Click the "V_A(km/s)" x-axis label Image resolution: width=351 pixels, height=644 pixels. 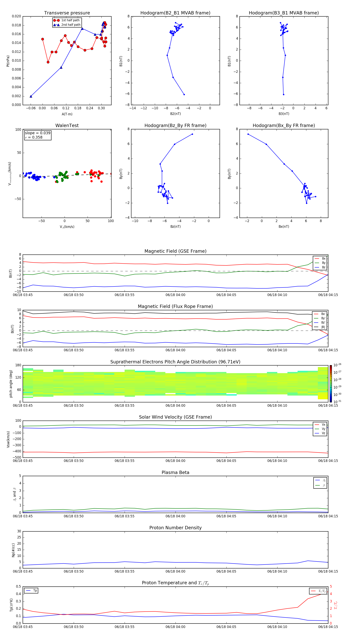tap(67, 227)
